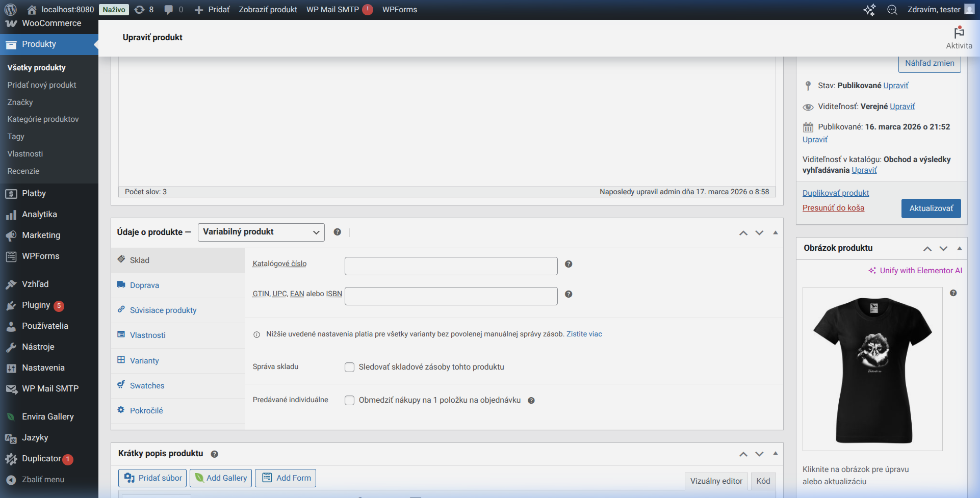The height and width of the screenshot is (498, 980).
Task: Click the WordPress logo in admin bar
Action: click(x=11, y=10)
